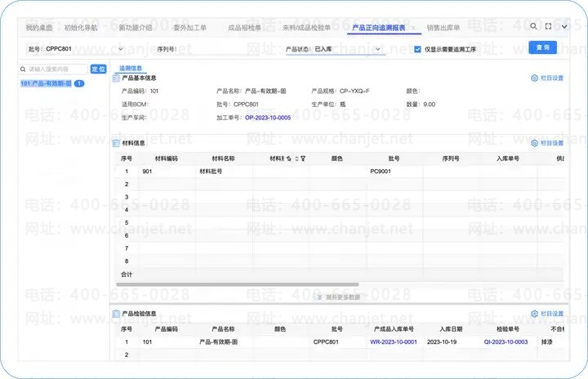Toggle the fullscreen icon in the top bar
Viewport: 588px width, 379px height.
(x=548, y=26)
